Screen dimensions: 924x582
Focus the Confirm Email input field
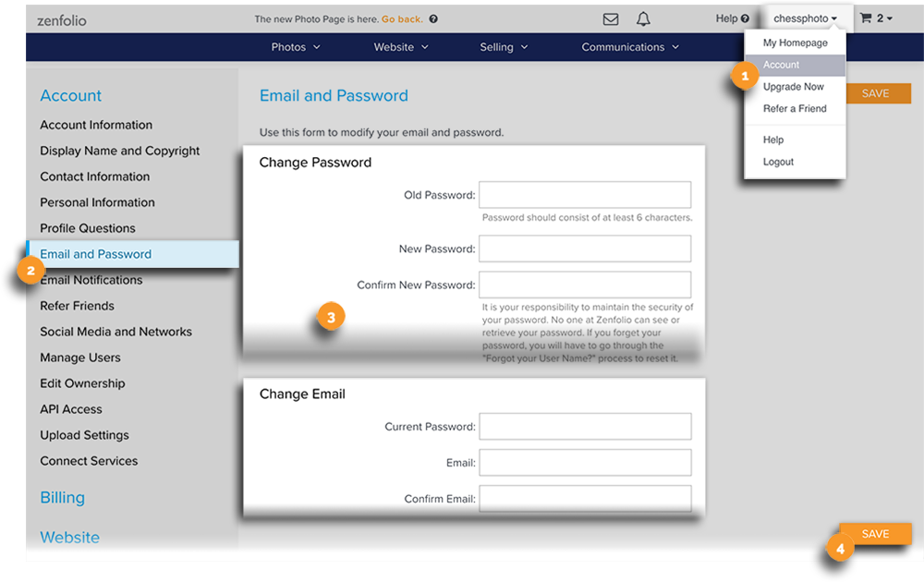585,499
